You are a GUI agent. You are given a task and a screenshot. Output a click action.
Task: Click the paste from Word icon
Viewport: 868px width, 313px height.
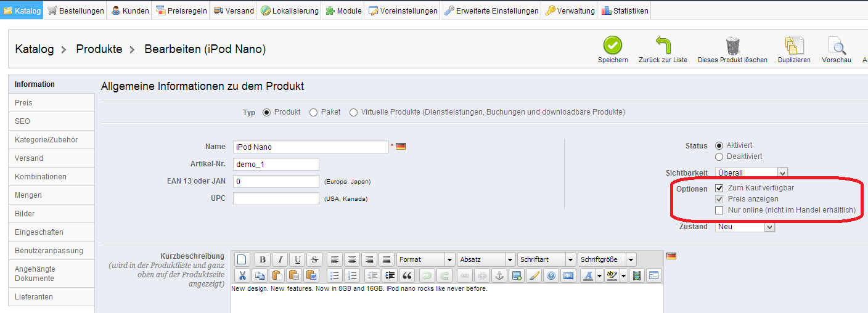311,275
